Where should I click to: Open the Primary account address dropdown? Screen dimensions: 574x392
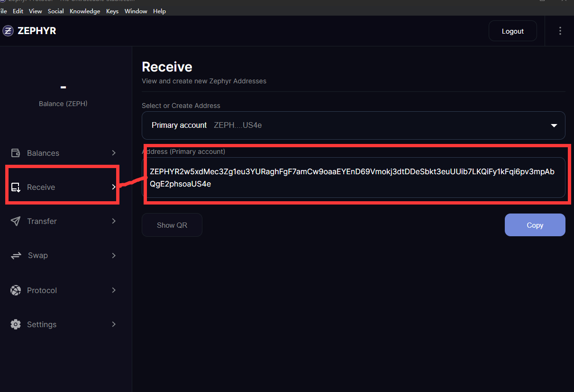tap(354, 125)
